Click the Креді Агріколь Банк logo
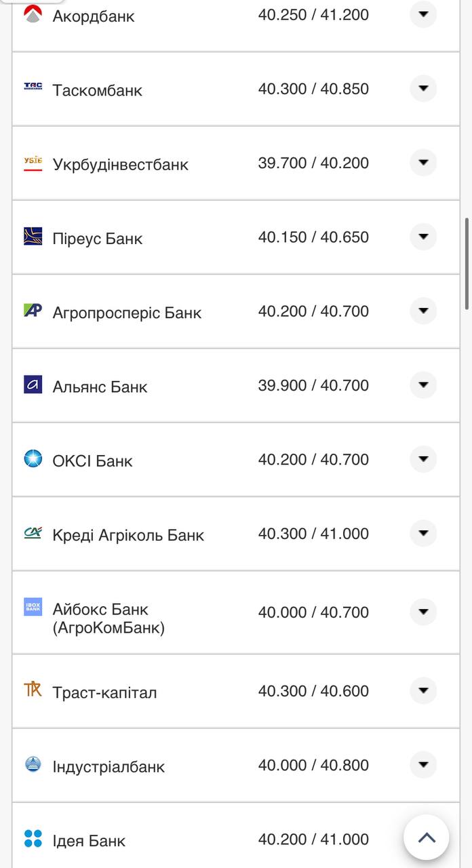This screenshot has height=868, width=472. [x=33, y=533]
